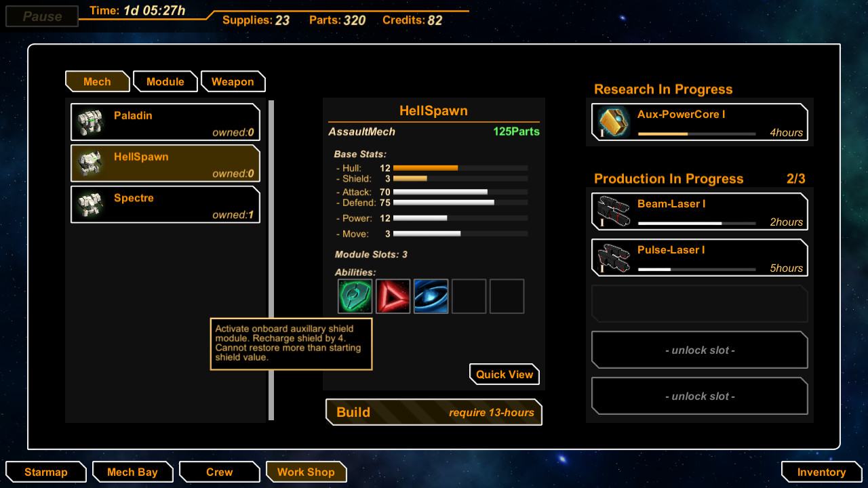Select the Mech tab
The width and height of the screenshot is (868, 488).
pos(97,81)
